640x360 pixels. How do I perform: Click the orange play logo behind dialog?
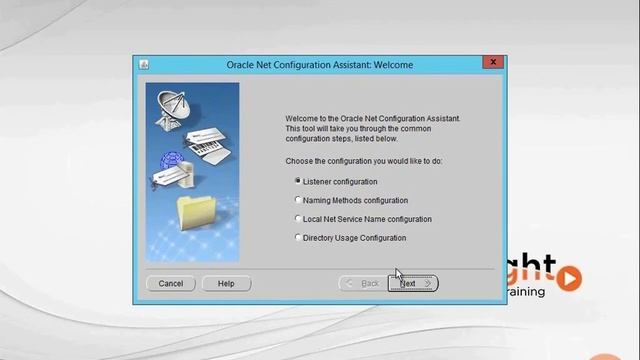click(569, 278)
